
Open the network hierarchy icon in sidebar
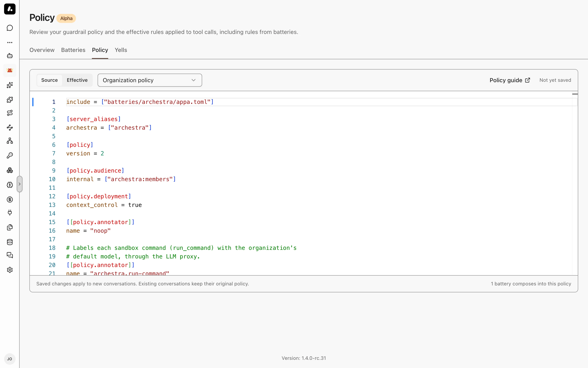coord(10,141)
